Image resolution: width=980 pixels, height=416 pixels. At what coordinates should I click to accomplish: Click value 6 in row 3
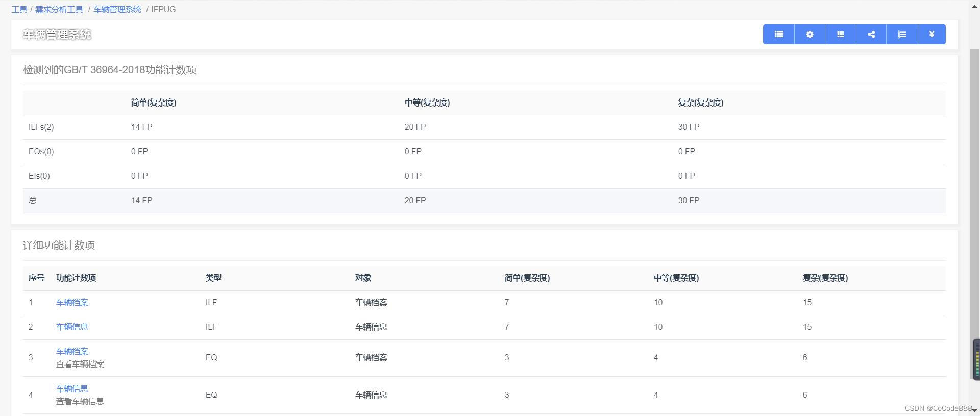pos(805,357)
